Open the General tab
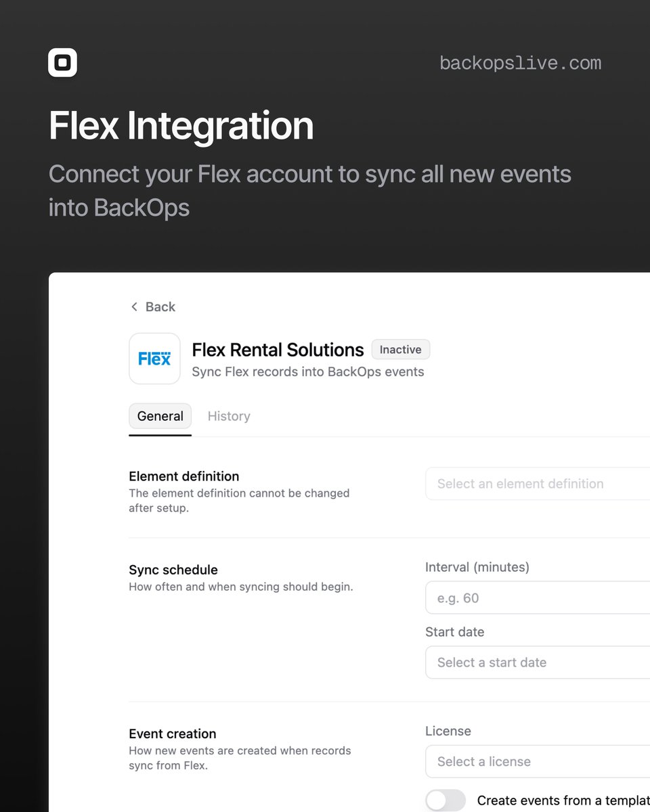This screenshot has height=812, width=650. (x=160, y=416)
